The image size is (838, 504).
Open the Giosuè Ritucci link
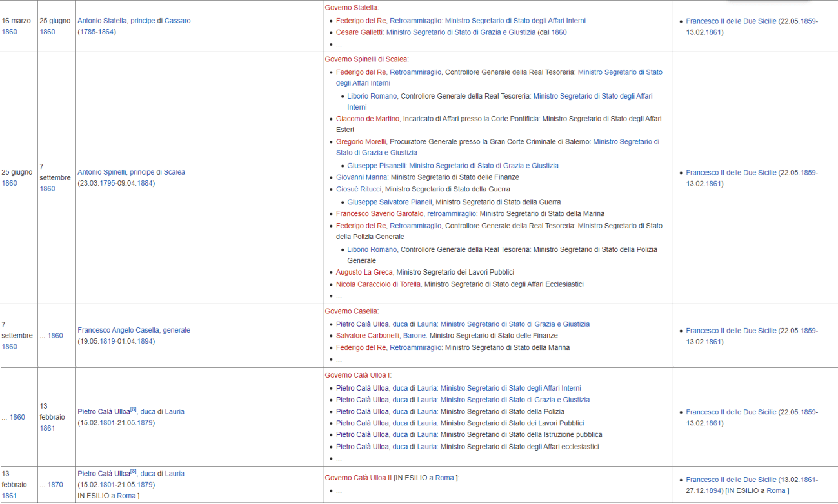point(359,189)
